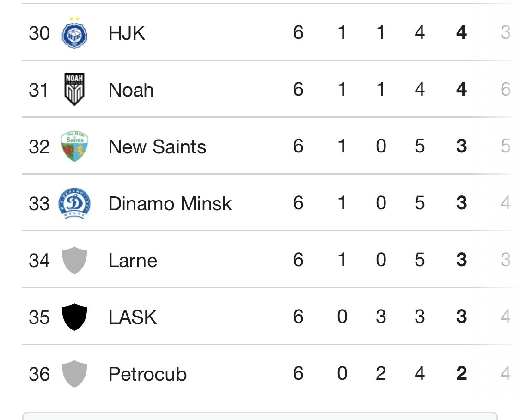Click rank number 30 in standings
Screen dimensions: 520x420
click(x=39, y=33)
